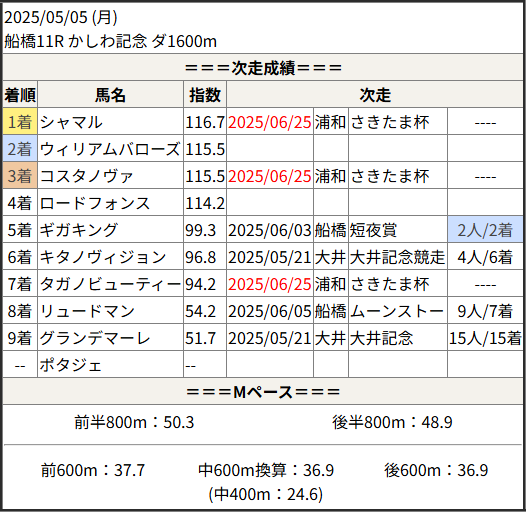This screenshot has height=512, width=526.
Task: Open 大井記念競走 race for キタノヴィジョン
Action: tap(397, 257)
